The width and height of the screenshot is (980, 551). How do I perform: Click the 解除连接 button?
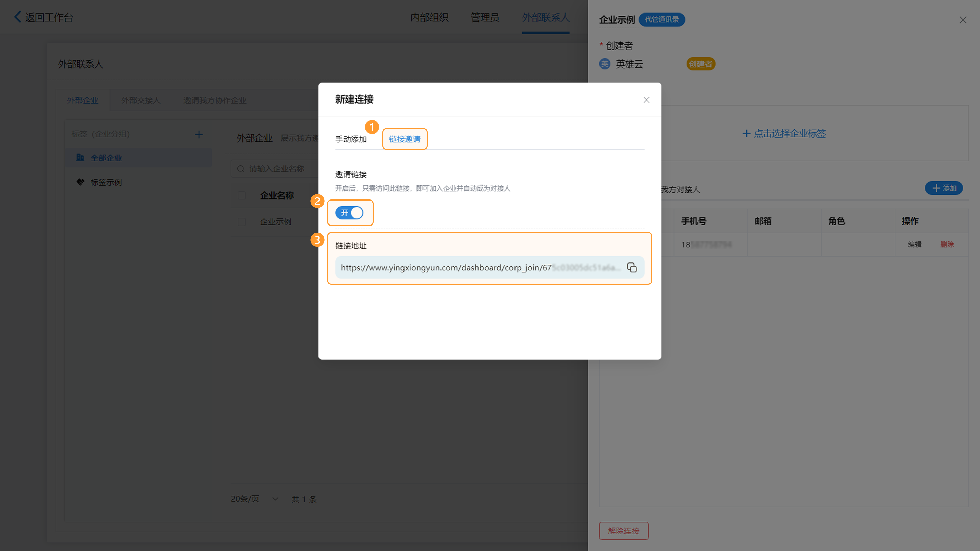coord(623,531)
